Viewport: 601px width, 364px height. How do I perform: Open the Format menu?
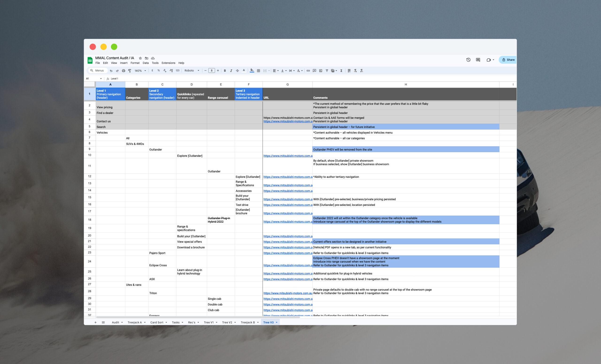tap(135, 63)
